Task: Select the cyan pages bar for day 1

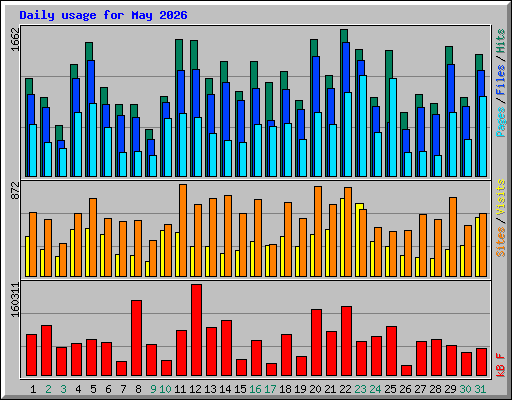Action: (33, 150)
